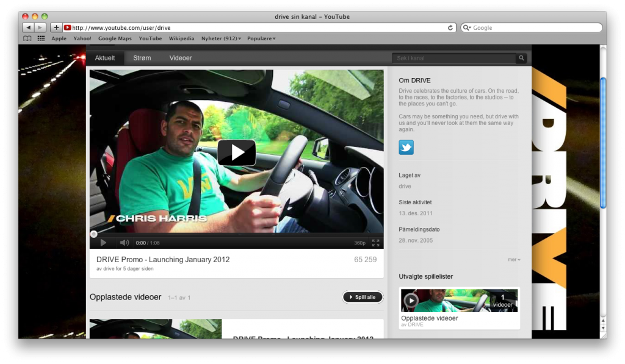
Task: Mute the video with the speaker icon
Action: pyautogui.click(x=125, y=243)
